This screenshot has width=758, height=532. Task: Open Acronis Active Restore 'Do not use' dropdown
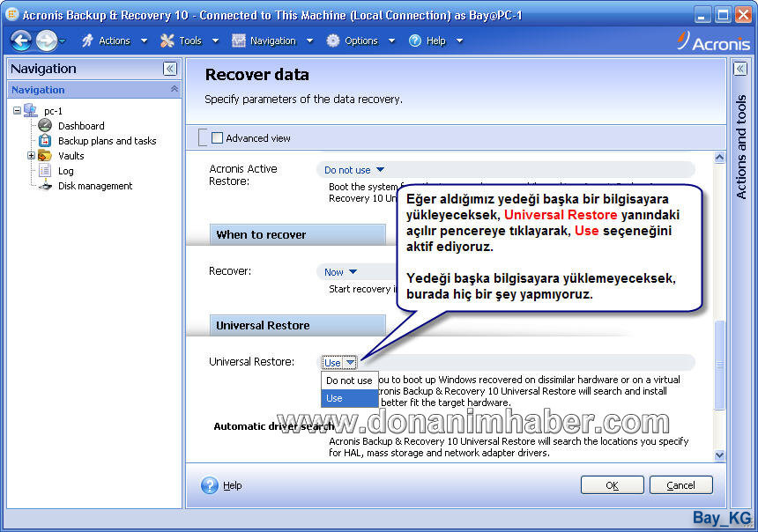pos(353,170)
